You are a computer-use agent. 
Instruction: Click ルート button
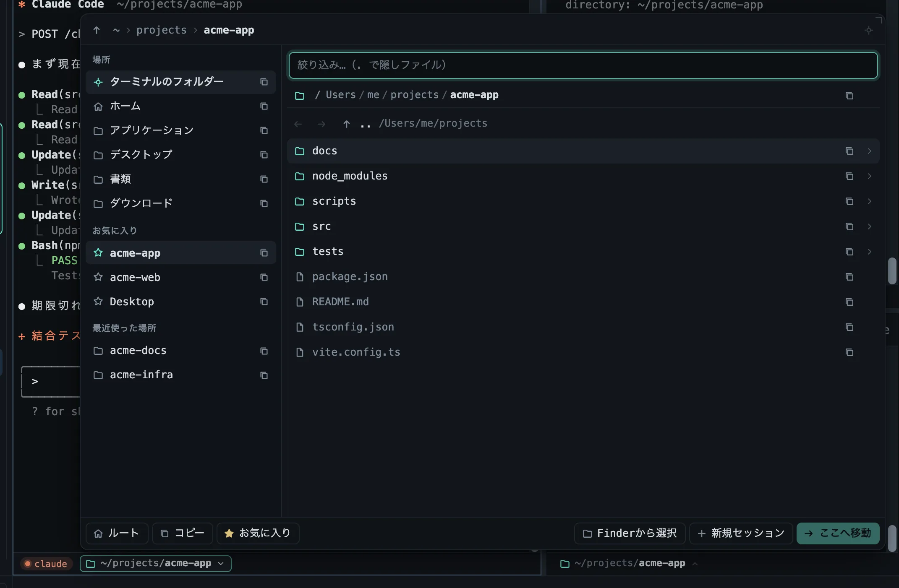coord(117,533)
